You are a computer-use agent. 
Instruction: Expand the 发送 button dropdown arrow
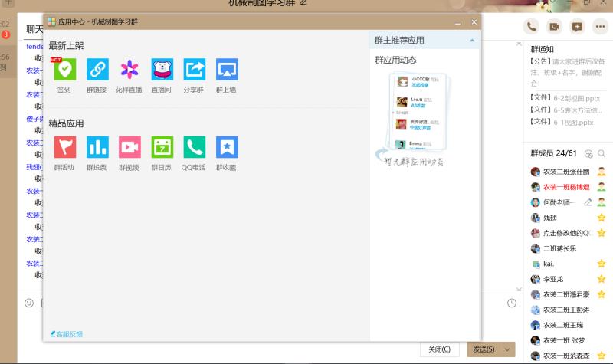tap(506, 349)
